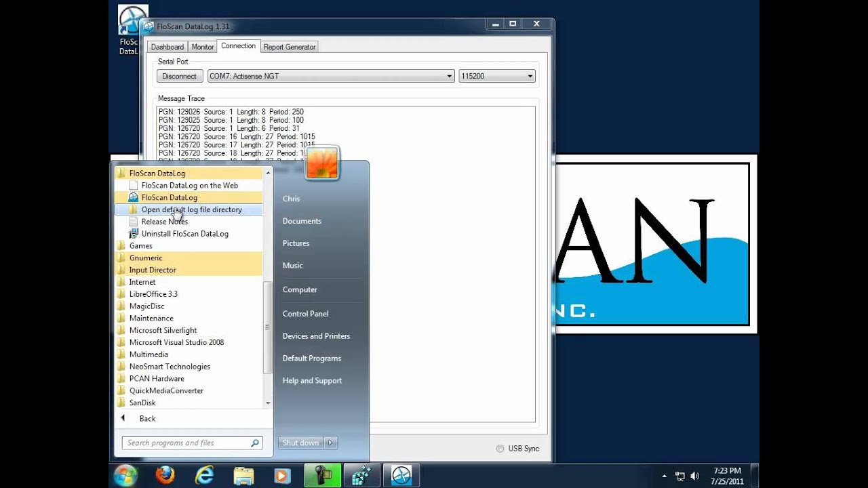Screen dimensions: 868x488
Task: Show hidden system tray icons arrow
Action: (x=664, y=476)
